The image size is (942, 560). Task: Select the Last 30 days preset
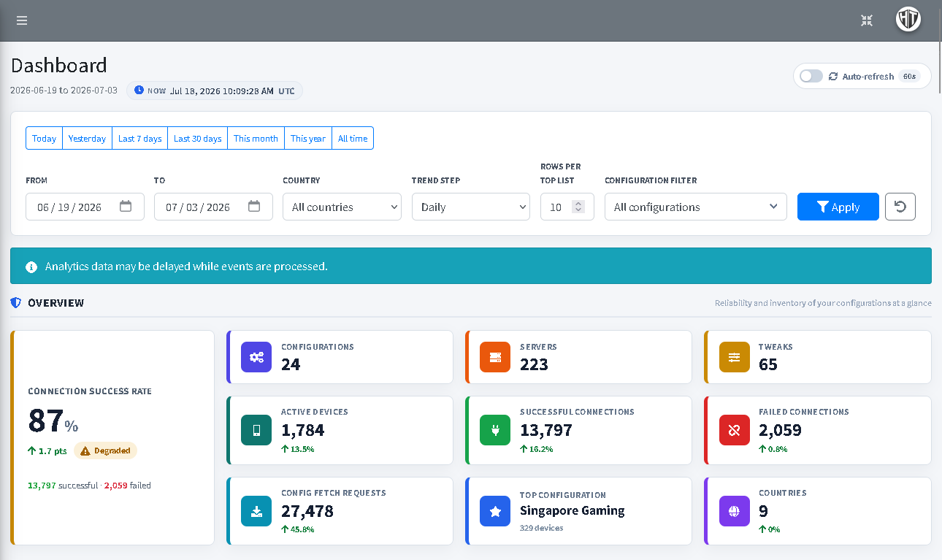pos(197,138)
